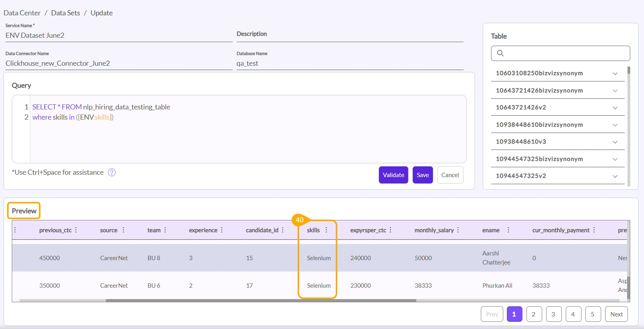
Task: Open previous_ctc column options menu
Action: click(x=76, y=230)
